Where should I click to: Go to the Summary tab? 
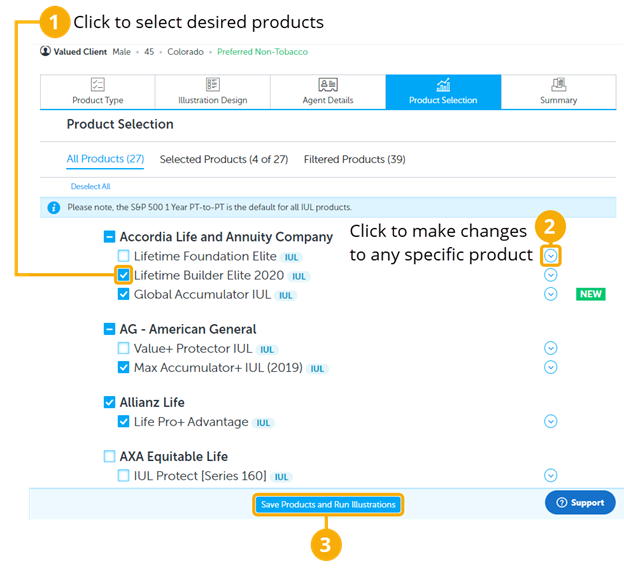558,92
